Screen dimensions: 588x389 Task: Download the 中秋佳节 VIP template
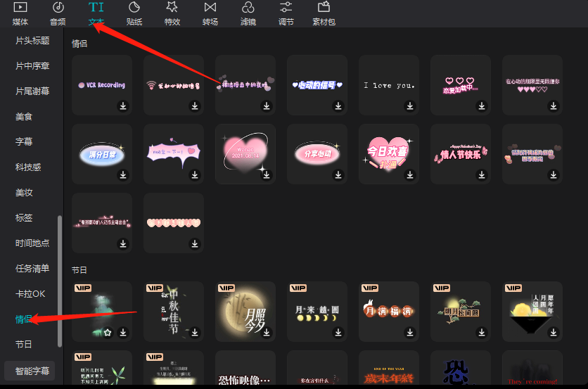195,332
